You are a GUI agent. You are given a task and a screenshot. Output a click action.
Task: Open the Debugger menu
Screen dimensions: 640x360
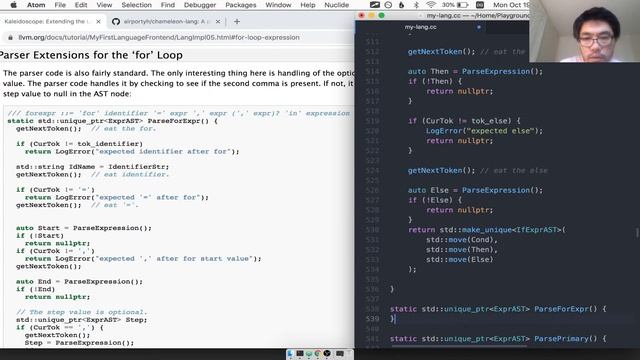200,5
